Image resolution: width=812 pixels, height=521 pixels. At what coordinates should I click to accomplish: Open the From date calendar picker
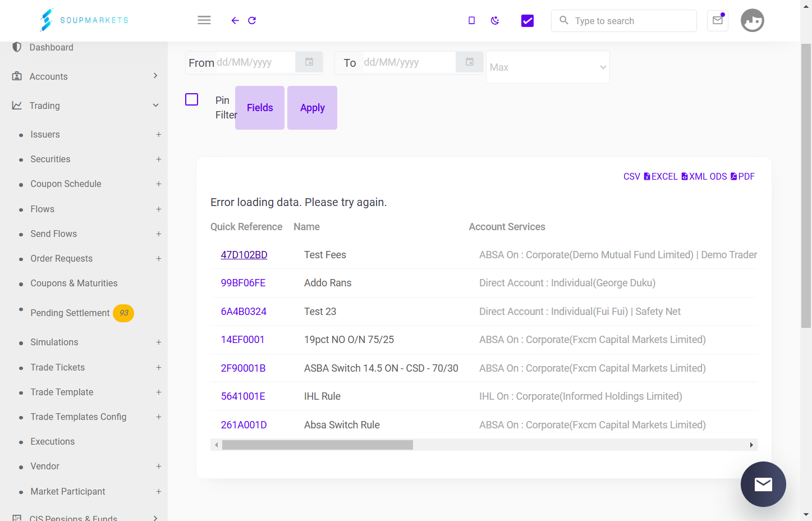309,62
